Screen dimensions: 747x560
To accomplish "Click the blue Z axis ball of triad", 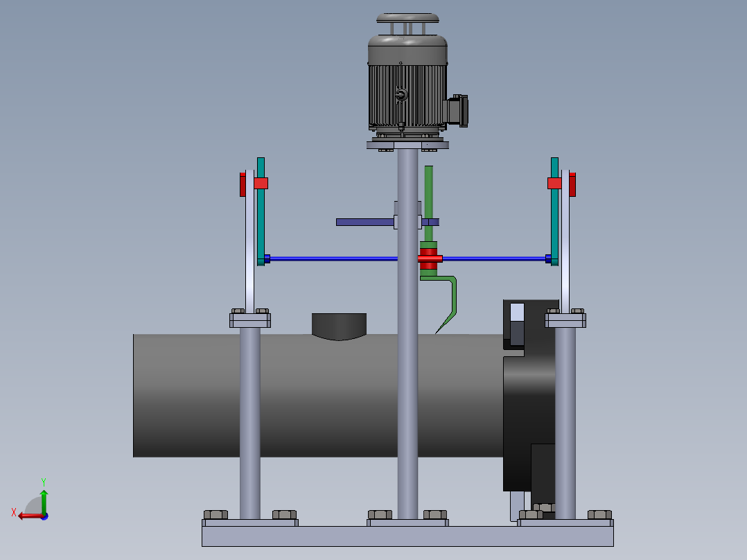I will pos(44,516).
